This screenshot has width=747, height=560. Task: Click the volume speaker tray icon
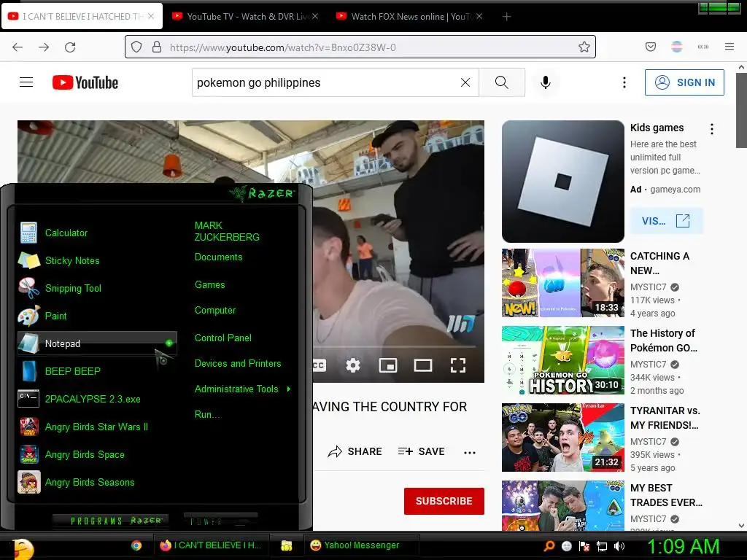point(619,546)
